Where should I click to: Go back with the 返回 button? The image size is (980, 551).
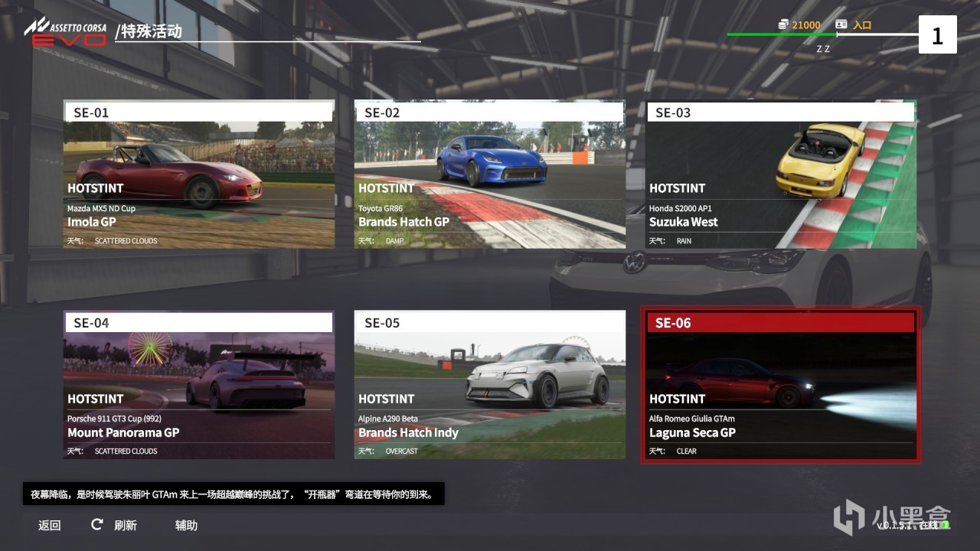pyautogui.click(x=50, y=525)
